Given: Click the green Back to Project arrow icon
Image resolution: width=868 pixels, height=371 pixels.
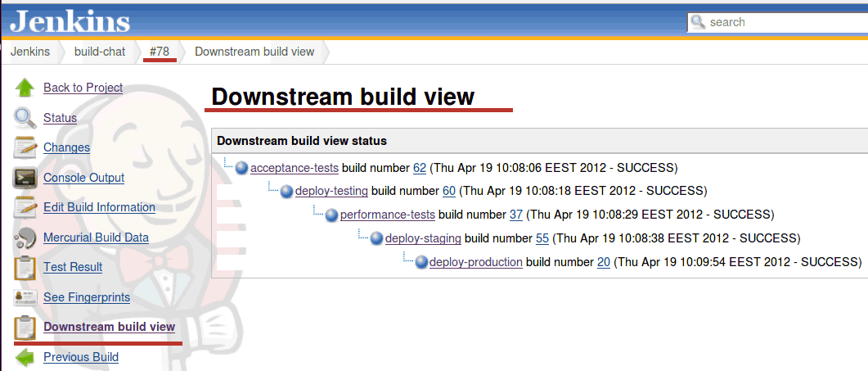Looking at the screenshot, I should [25, 88].
